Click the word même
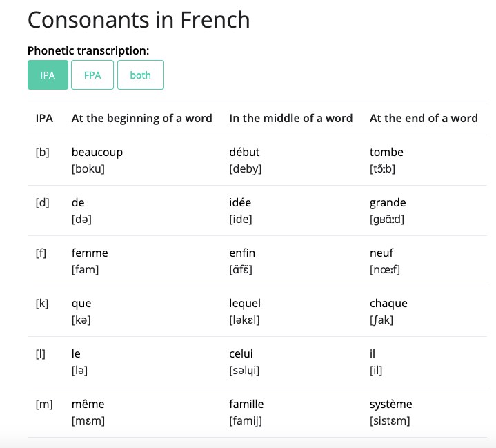496x448 pixels. click(88, 404)
